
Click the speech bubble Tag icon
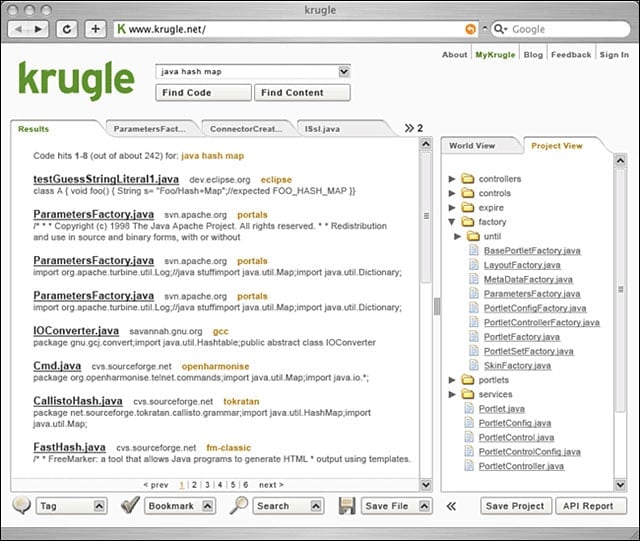(21, 505)
